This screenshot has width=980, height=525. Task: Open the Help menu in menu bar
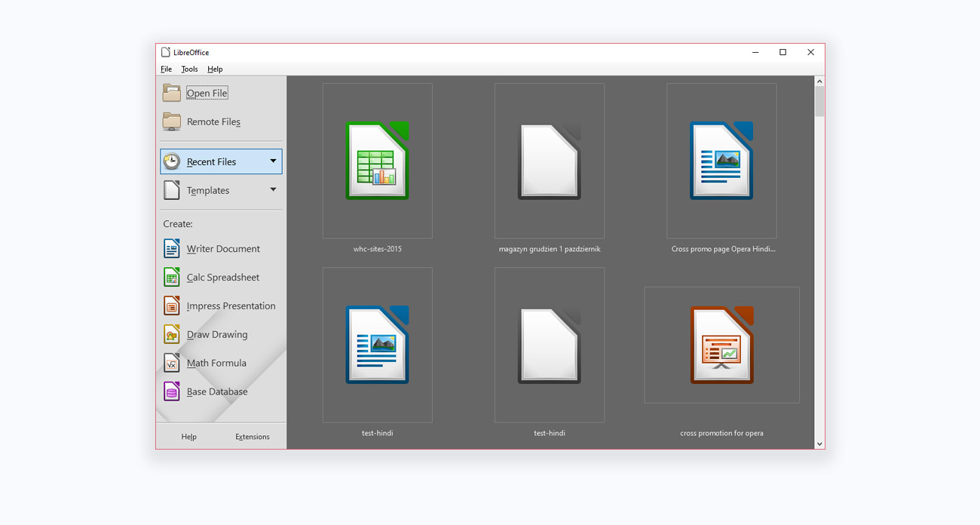click(215, 69)
